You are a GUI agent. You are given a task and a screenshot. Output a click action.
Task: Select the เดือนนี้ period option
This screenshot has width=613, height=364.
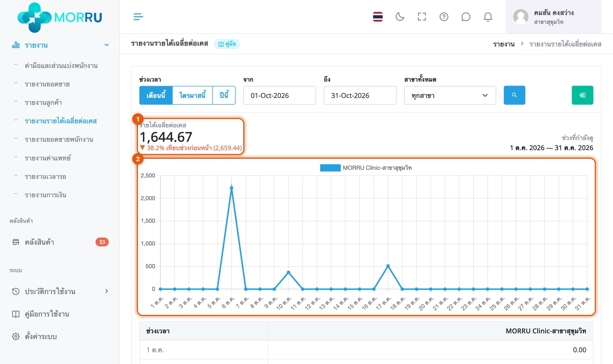pos(156,95)
